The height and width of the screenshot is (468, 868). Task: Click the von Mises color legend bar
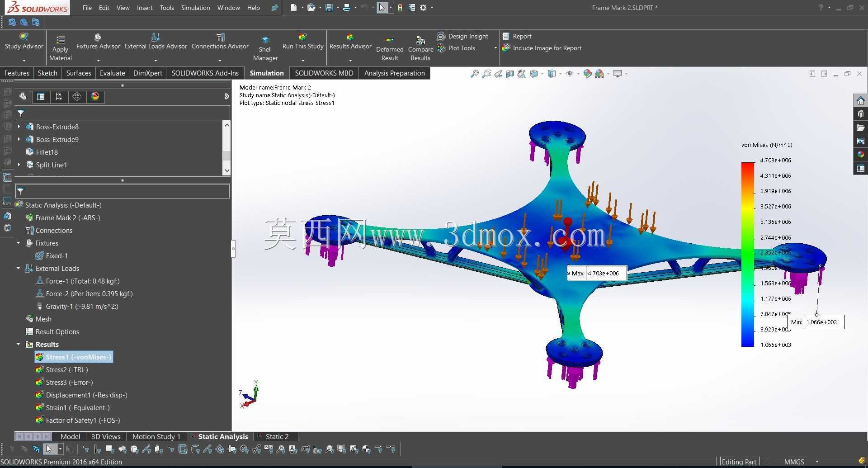(x=748, y=255)
